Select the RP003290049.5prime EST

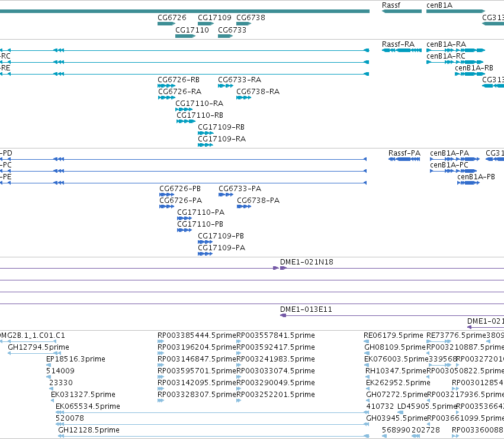coord(239,389)
